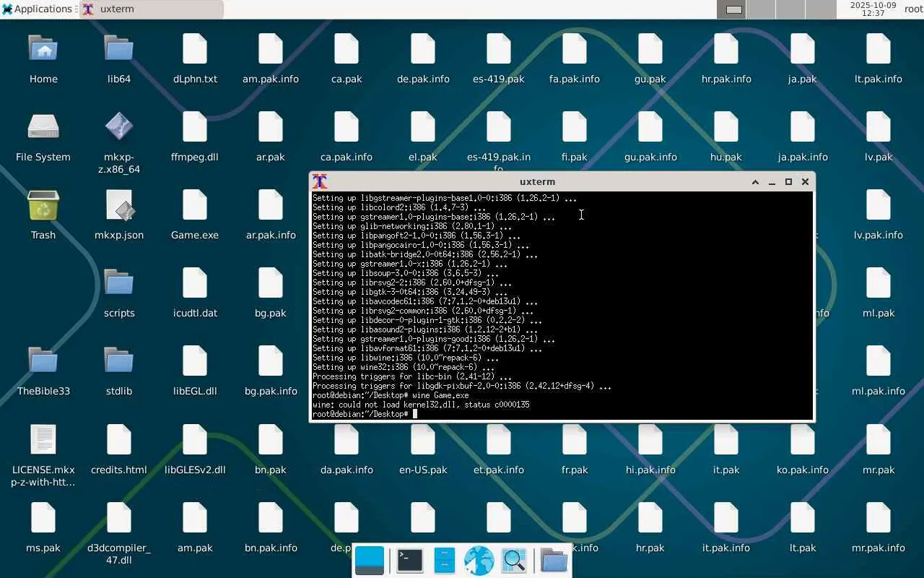Select the ffmpeg.dll file icon
The width and height of the screenshot is (924, 578).
[x=195, y=128]
